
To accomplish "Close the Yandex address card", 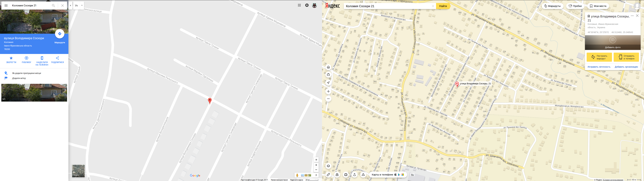I will (x=637, y=16).
